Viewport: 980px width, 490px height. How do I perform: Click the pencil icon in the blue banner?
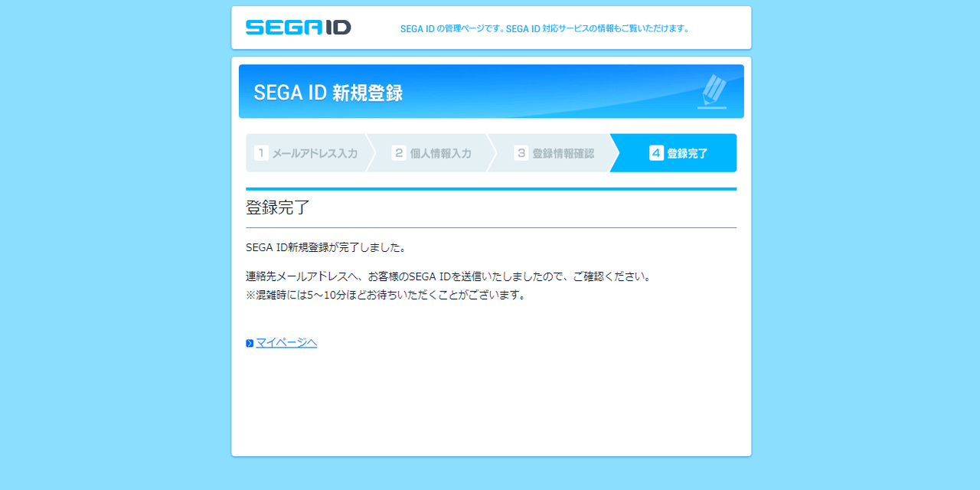pos(713,91)
